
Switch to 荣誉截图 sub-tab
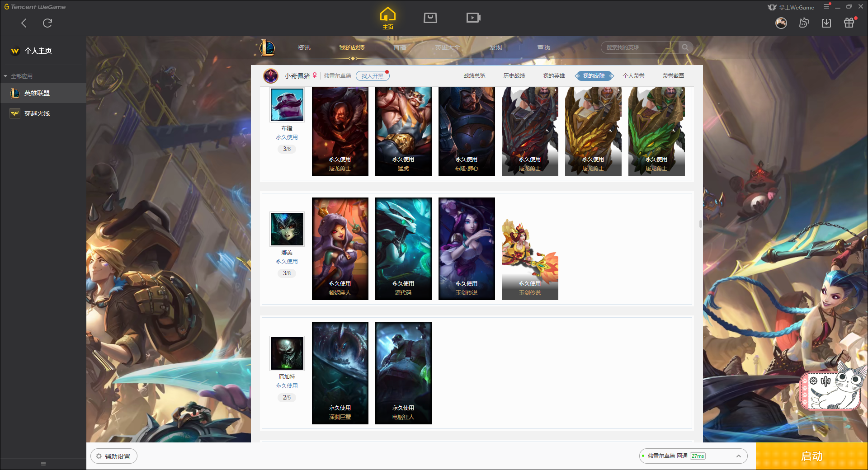673,76
